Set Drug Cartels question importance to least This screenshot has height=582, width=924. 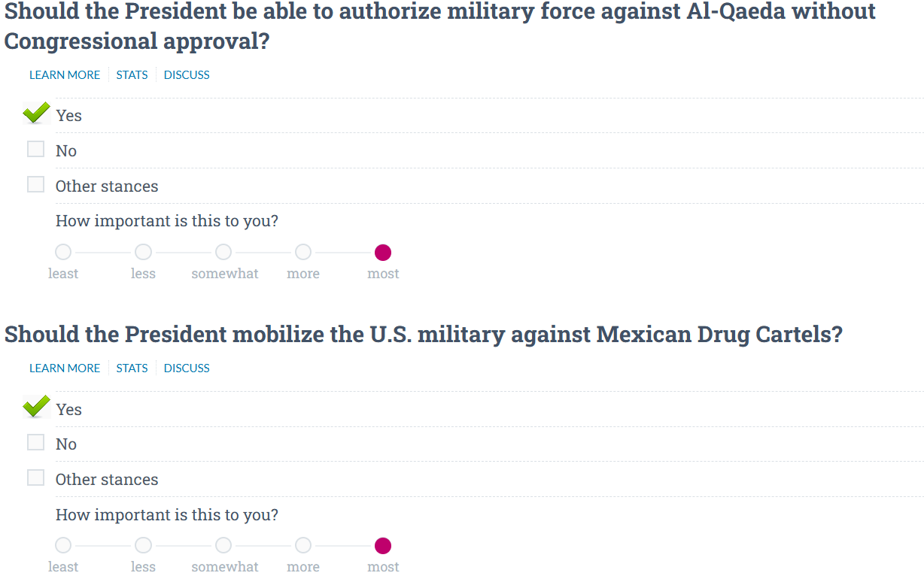63,545
